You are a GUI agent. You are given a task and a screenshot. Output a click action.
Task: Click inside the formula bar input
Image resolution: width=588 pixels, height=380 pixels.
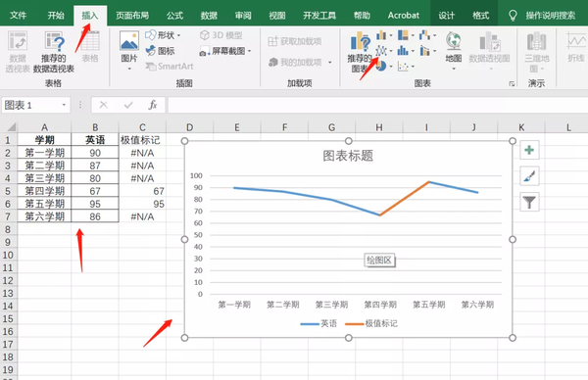pyautogui.click(x=377, y=105)
